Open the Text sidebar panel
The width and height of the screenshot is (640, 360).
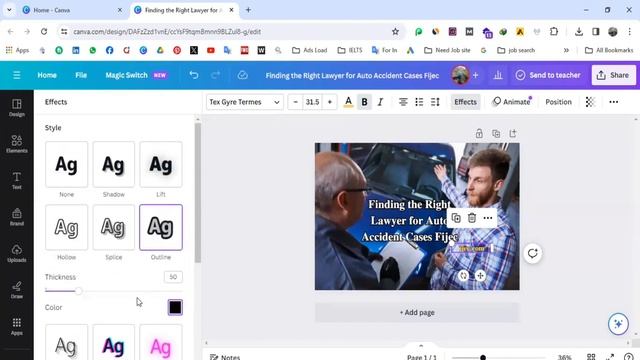(17, 180)
